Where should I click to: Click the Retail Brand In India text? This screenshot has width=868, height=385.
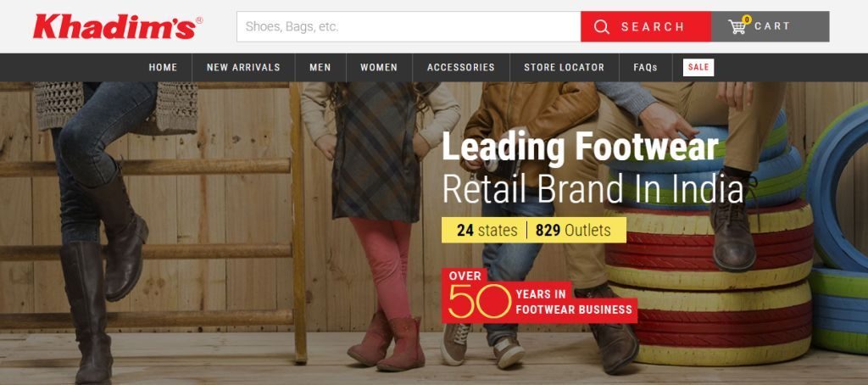point(593,188)
